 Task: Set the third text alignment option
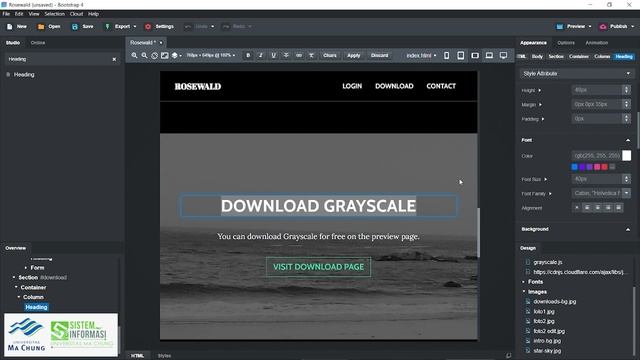(598, 208)
